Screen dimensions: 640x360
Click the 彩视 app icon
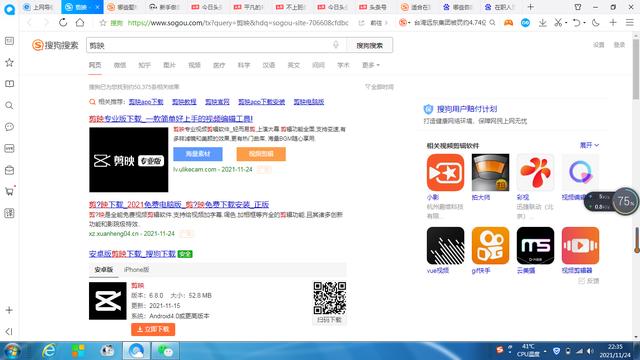click(x=535, y=172)
